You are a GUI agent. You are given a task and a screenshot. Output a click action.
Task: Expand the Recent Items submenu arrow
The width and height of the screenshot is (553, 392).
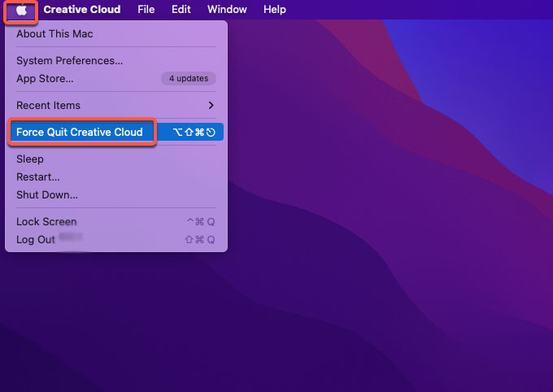click(x=211, y=106)
